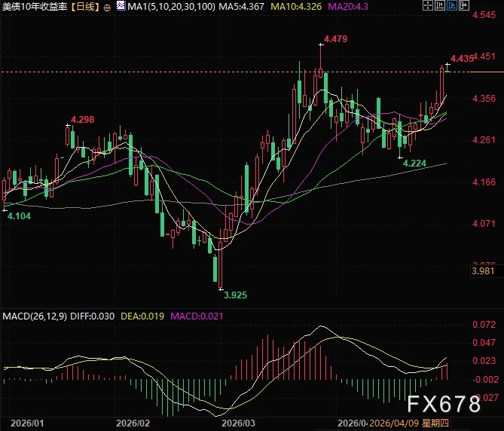Click the 4.104 low price label
The image size is (504, 431).
[19, 216]
